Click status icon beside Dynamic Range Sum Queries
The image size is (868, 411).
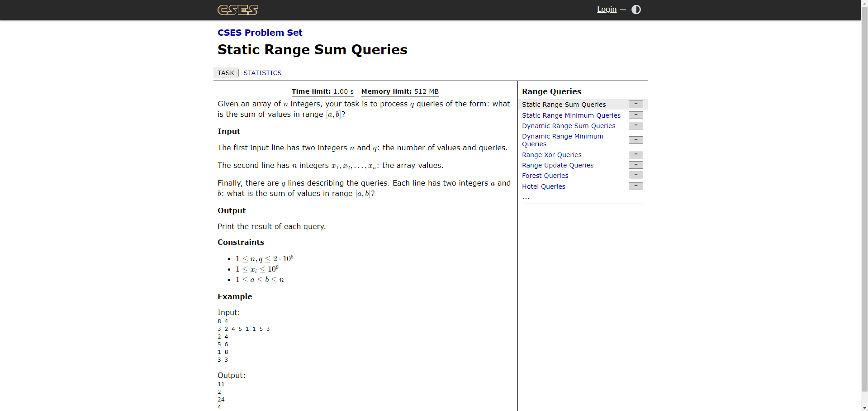pyautogui.click(x=636, y=126)
